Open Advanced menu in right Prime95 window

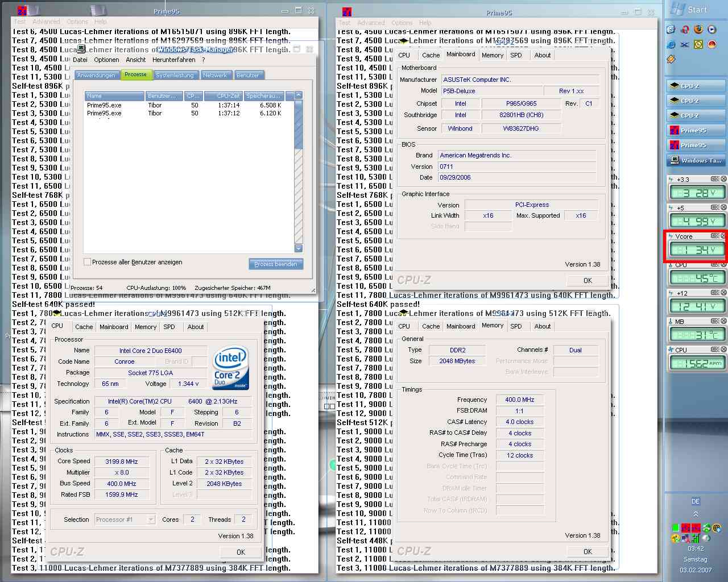click(371, 23)
